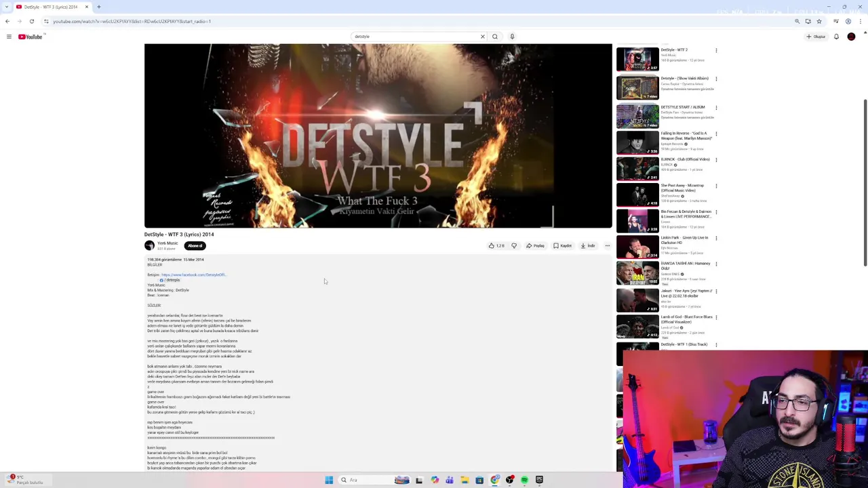Download the video with İndir

[x=587, y=246]
